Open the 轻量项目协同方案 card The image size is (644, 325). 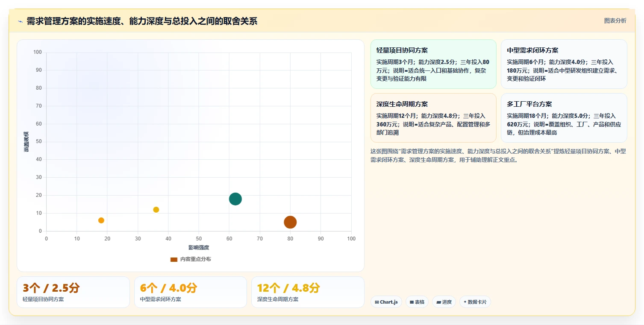(x=433, y=64)
